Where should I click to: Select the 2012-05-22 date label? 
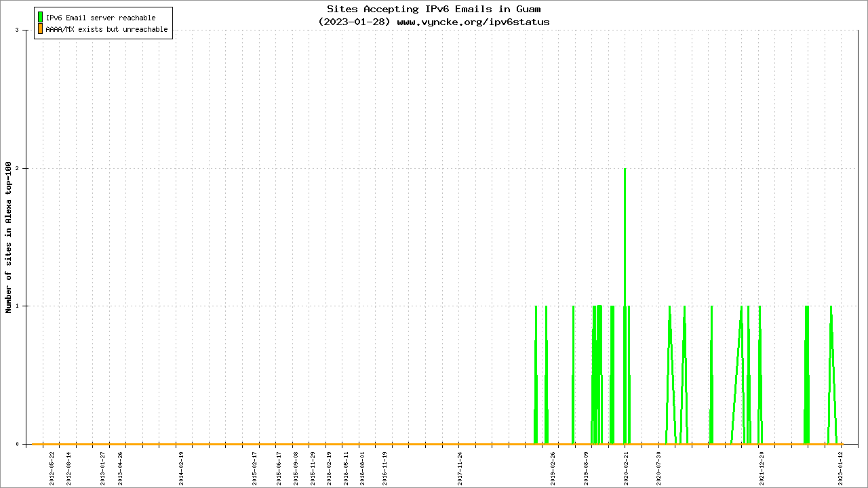52,469
